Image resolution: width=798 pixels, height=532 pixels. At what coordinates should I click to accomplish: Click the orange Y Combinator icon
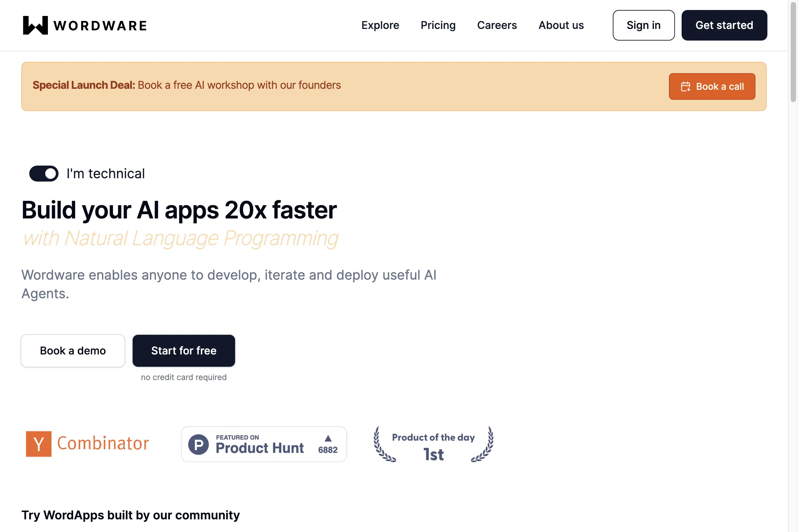[38, 444]
